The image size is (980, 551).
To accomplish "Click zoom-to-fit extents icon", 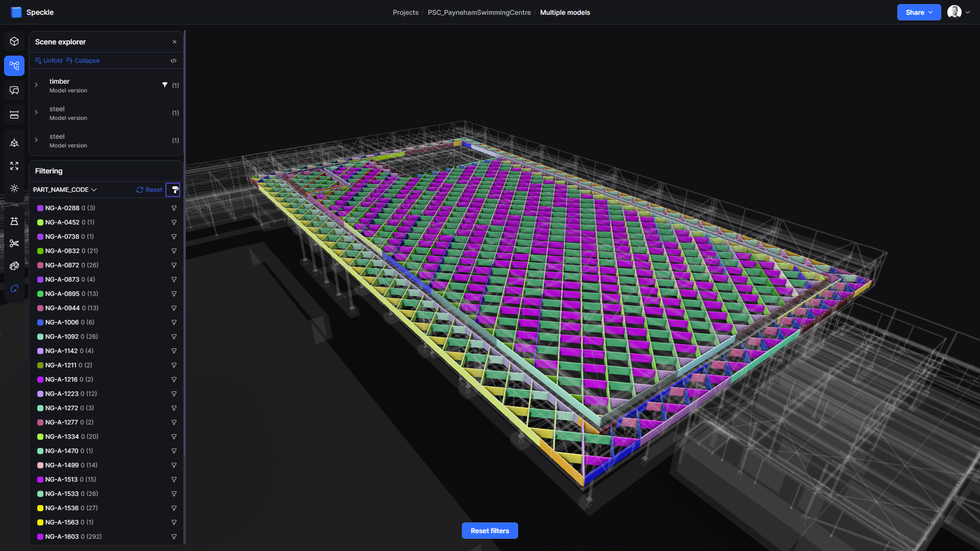I will [x=14, y=166].
